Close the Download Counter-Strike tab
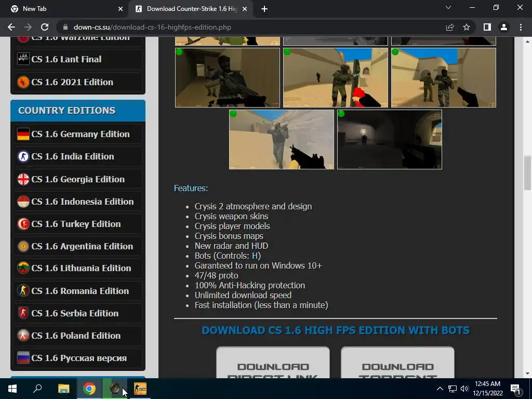Viewport: 532px width, 399px height. (x=245, y=9)
